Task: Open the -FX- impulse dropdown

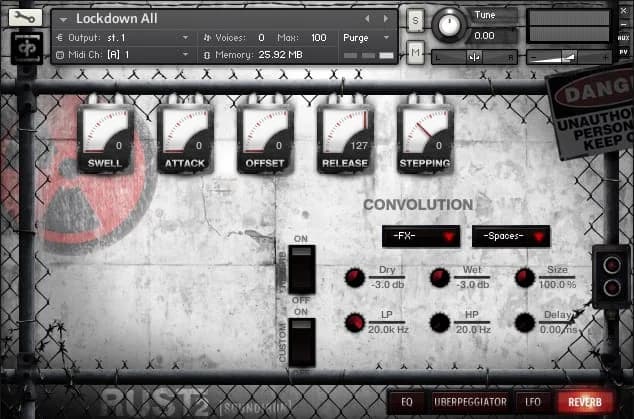Action: tap(419, 236)
